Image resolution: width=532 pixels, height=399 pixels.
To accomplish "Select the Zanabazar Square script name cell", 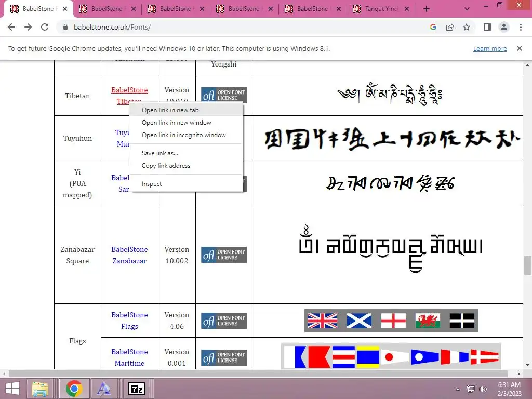I will click(x=77, y=255).
